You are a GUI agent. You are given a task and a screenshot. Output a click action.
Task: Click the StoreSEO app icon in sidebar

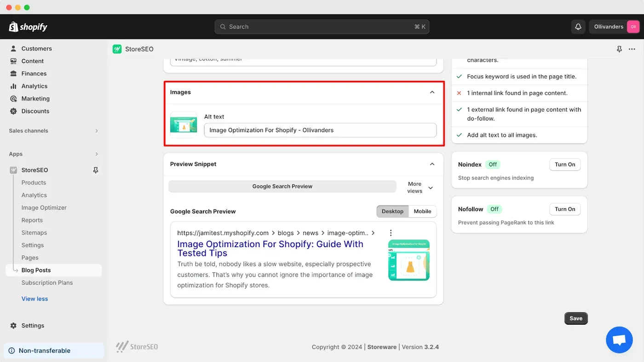pyautogui.click(x=13, y=170)
